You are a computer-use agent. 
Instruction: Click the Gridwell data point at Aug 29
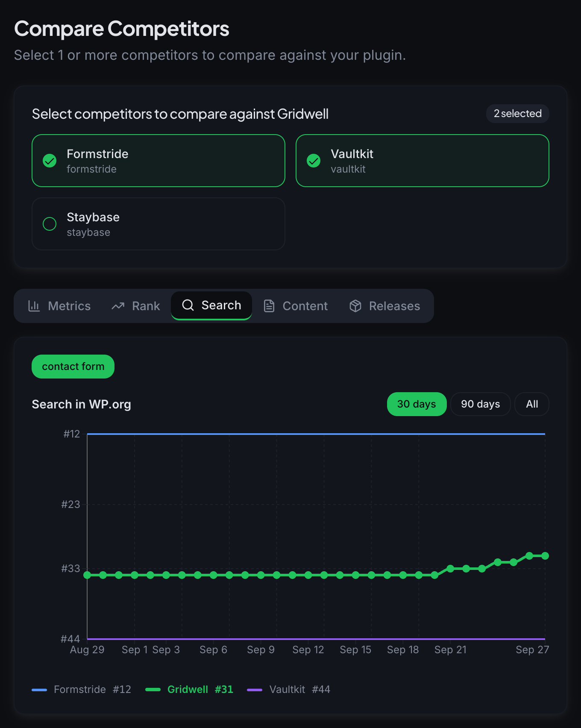click(87, 575)
